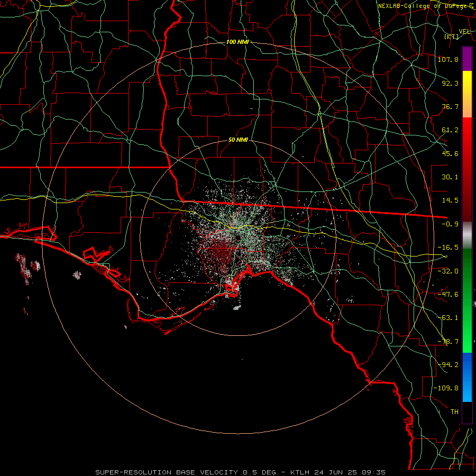Screen dimensions: 476x476
Task: Select the 92.3 value on velocity scale
Action: [450, 83]
